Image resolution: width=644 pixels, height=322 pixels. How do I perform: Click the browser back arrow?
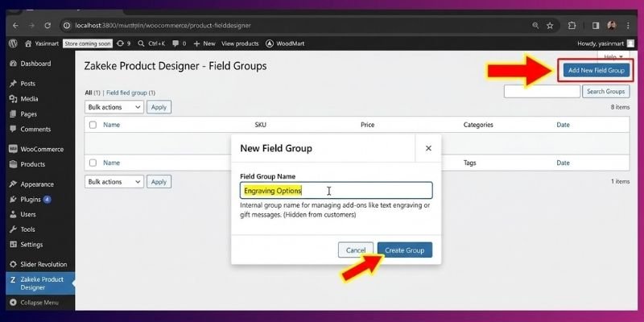pos(15,26)
